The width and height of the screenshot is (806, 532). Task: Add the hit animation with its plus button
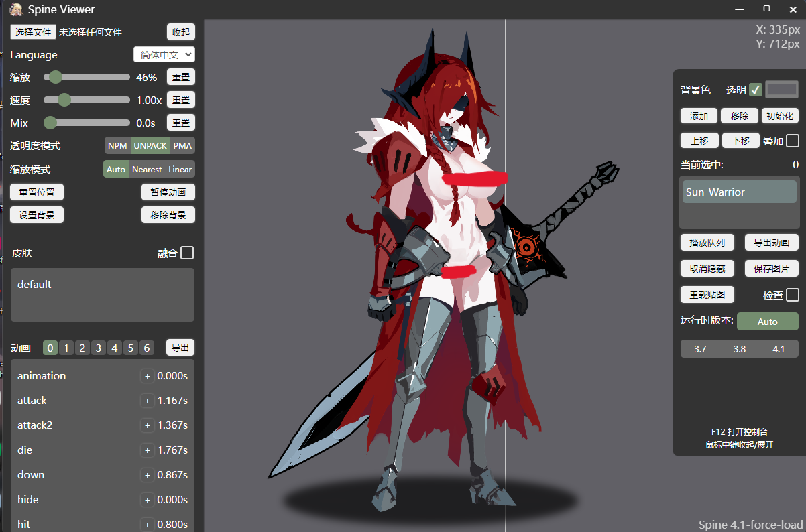click(147, 525)
